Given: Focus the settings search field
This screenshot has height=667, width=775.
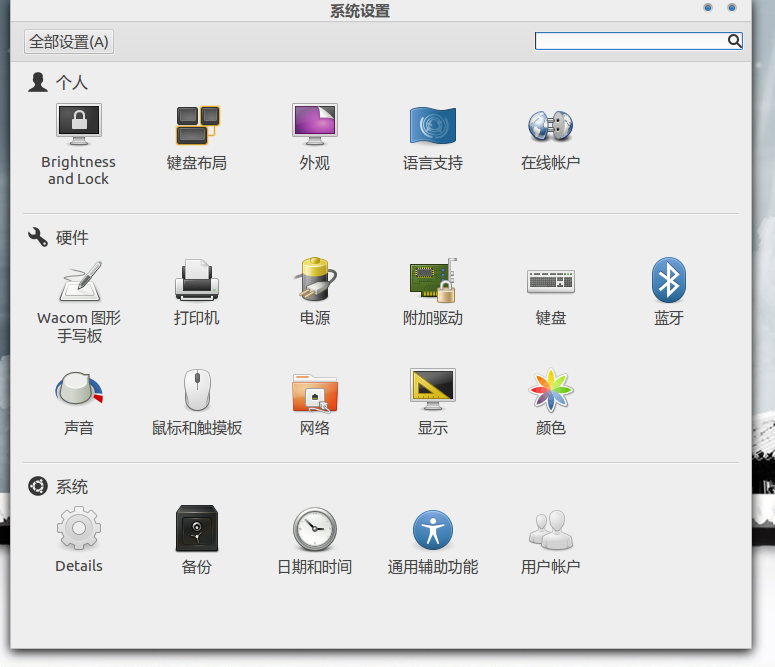Looking at the screenshot, I should (x=638, y=41).
